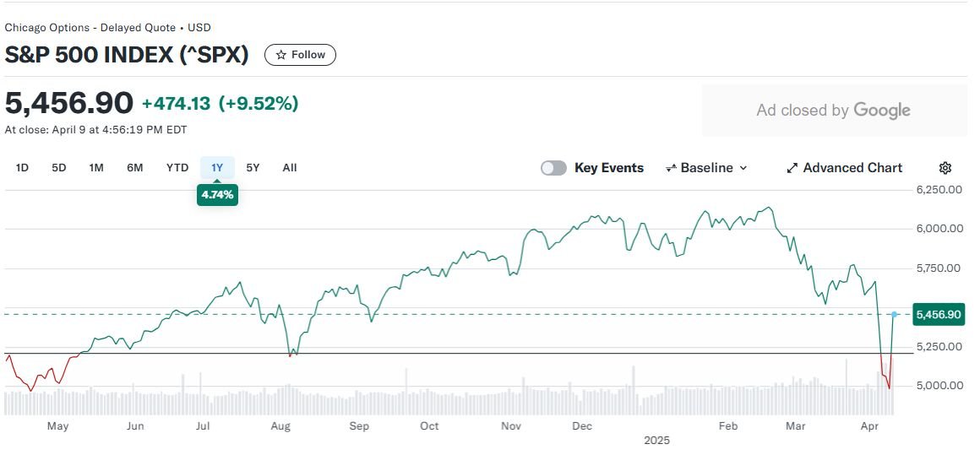980x455 pixels.
Task: Click the 2025 year label
Action: 656,441
